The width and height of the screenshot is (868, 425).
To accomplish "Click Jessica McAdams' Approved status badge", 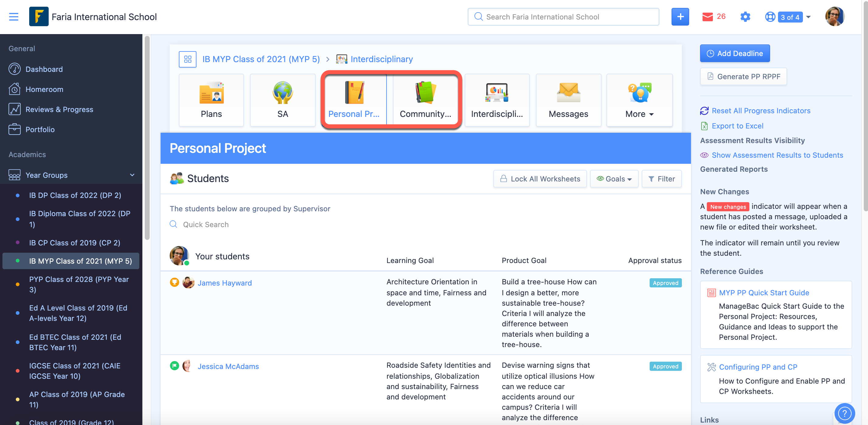I will (x=665, y=366).
